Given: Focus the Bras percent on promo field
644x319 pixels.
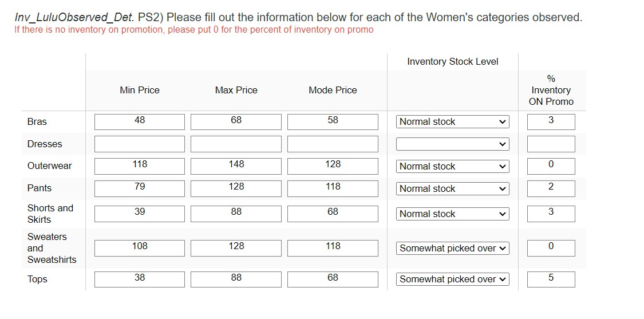Looking at the screenshot, I should pos(551,121).
